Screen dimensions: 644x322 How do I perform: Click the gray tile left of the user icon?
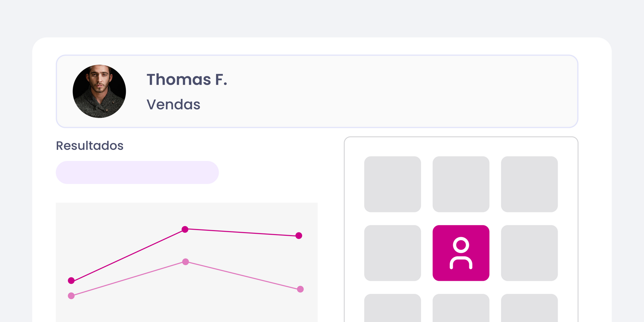tap(392, 253)
